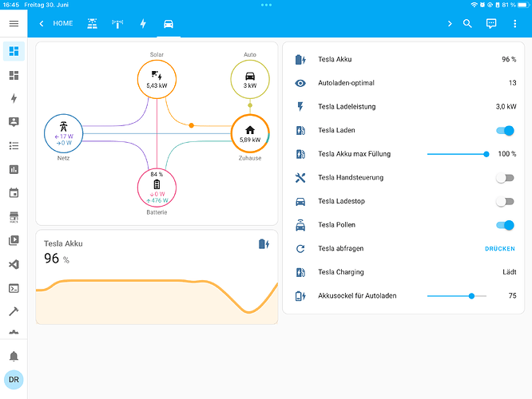Click the Lädt charging state text
This screenshot has height=399, width=532.
tap(510, 272)
